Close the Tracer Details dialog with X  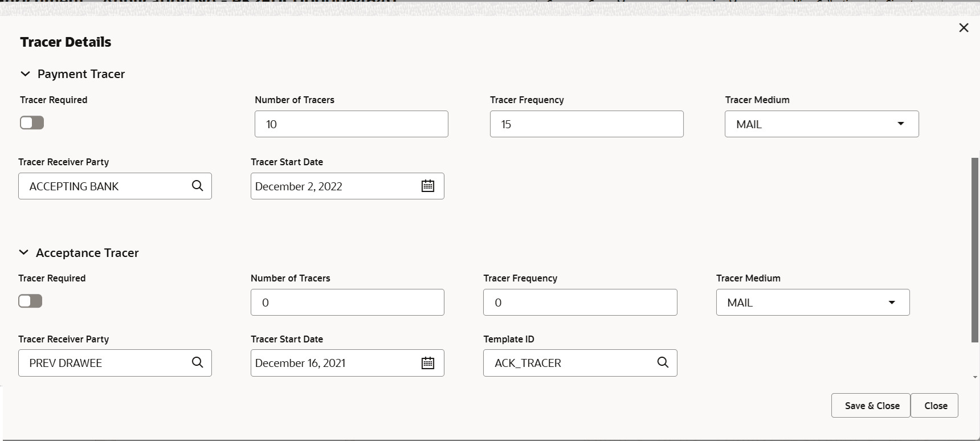click(x=963, y=28)
